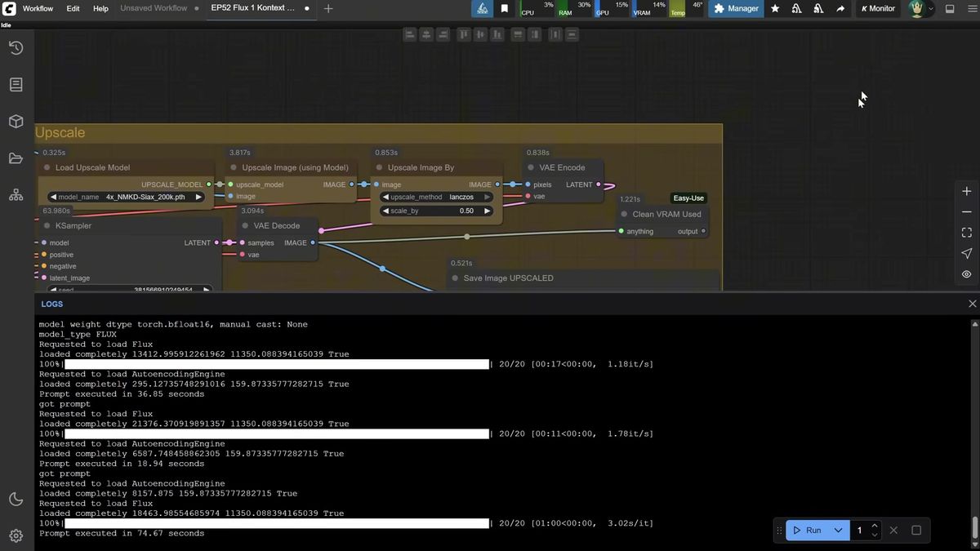Collapse the Clean VRAM Used node dot
Screen dimensions: 980x551
(x=624, y=214)
